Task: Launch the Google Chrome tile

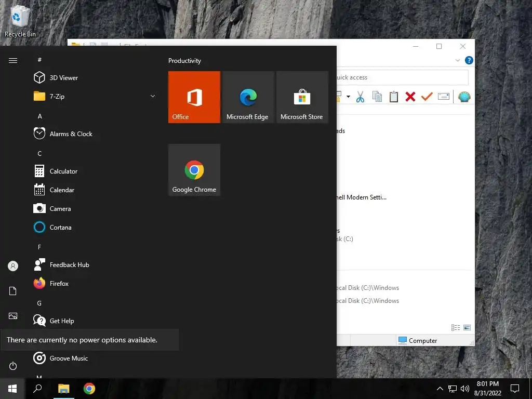Action: tap(194, 170)
